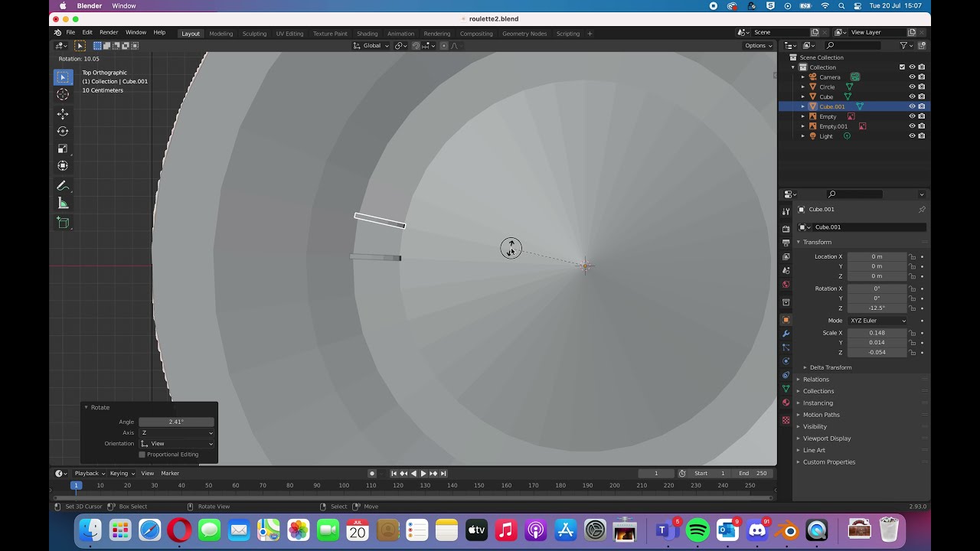Choose the Add Cube tool
The image size is (980, 551).
click(63, 223)
